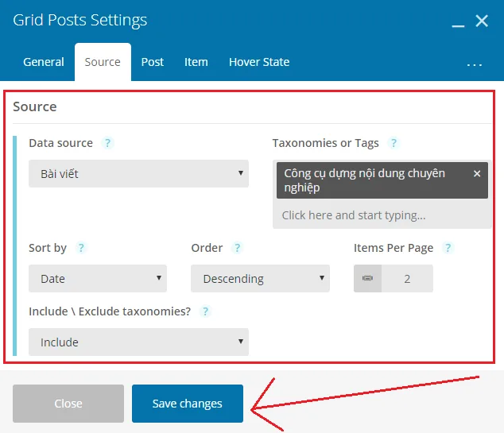Open the three-dots more options menu
504x433 pixels.
point(474,64)
